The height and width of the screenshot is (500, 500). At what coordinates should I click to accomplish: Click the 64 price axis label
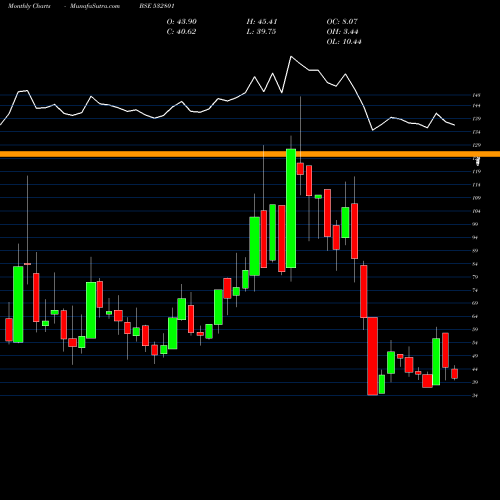point(475,316)
